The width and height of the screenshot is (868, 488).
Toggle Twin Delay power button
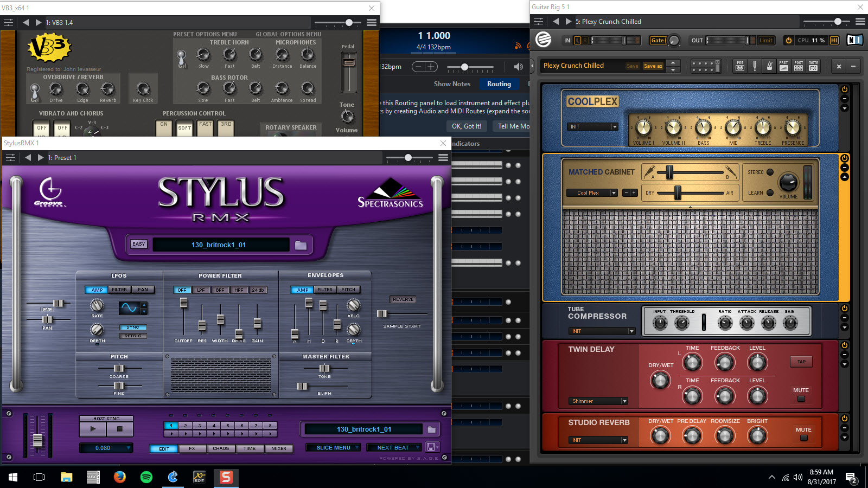point(845,345)
